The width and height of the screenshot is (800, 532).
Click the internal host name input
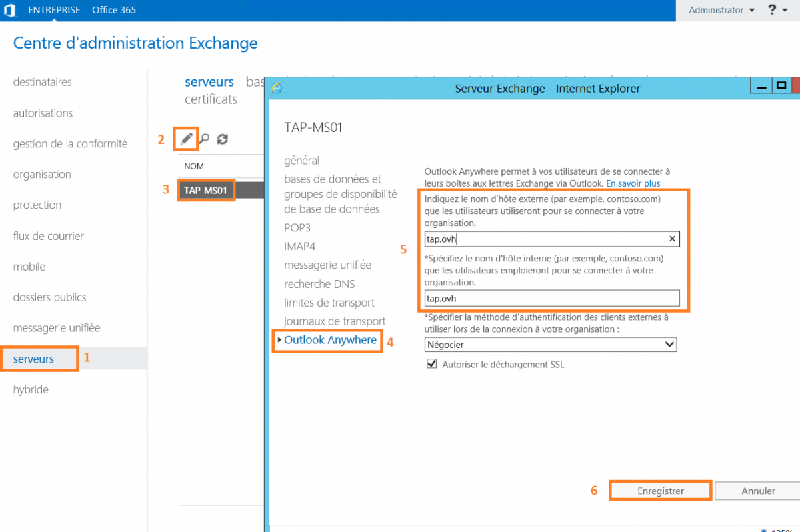(x=552, y=298)
